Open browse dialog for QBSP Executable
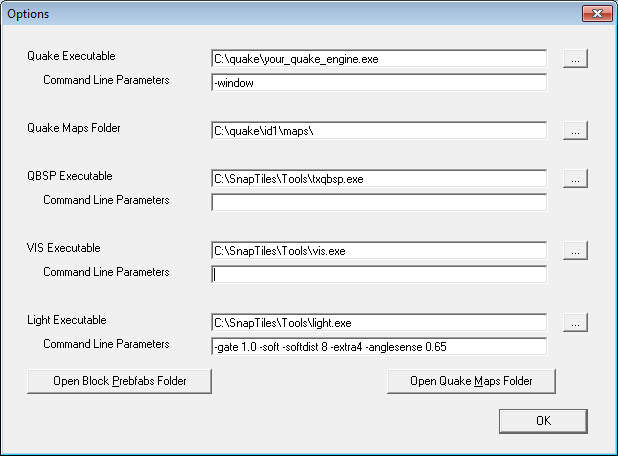 pyautogui.click(x=574, y=179)
